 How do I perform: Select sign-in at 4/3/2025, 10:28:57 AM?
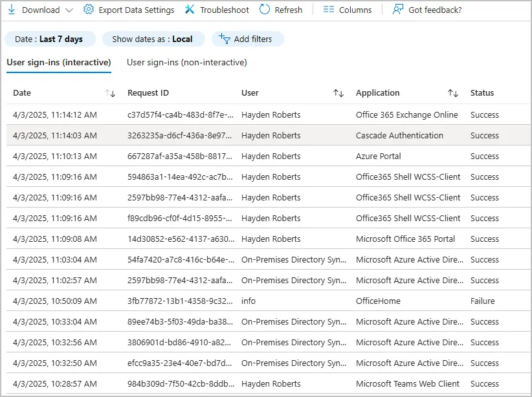click(55, 384)
